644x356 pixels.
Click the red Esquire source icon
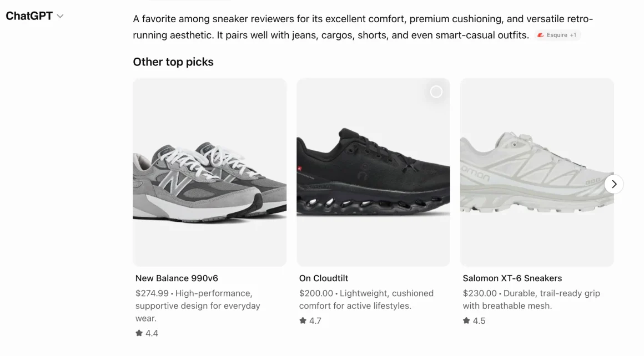541,35
